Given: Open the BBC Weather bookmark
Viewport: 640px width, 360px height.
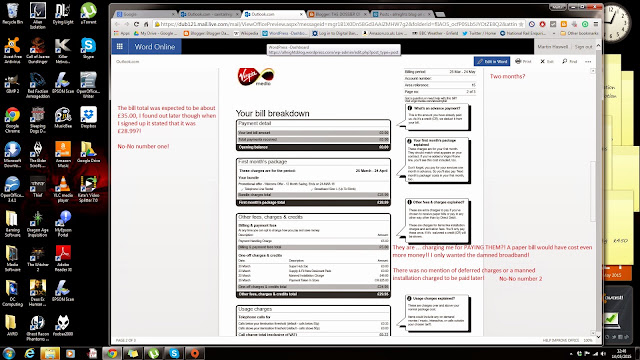Looking at the screenshot, I should point(434,33).
